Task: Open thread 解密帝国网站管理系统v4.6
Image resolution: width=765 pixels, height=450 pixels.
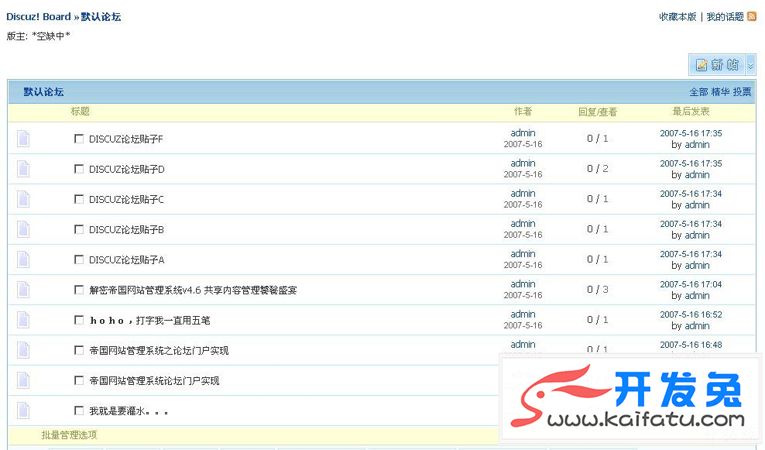Action: [193, 290]
